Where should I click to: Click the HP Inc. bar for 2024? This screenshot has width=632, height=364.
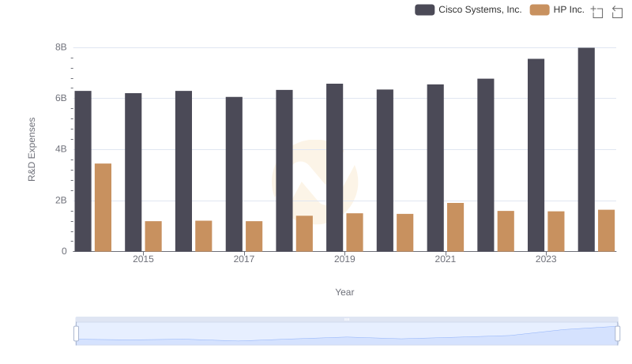pos(606,231)
